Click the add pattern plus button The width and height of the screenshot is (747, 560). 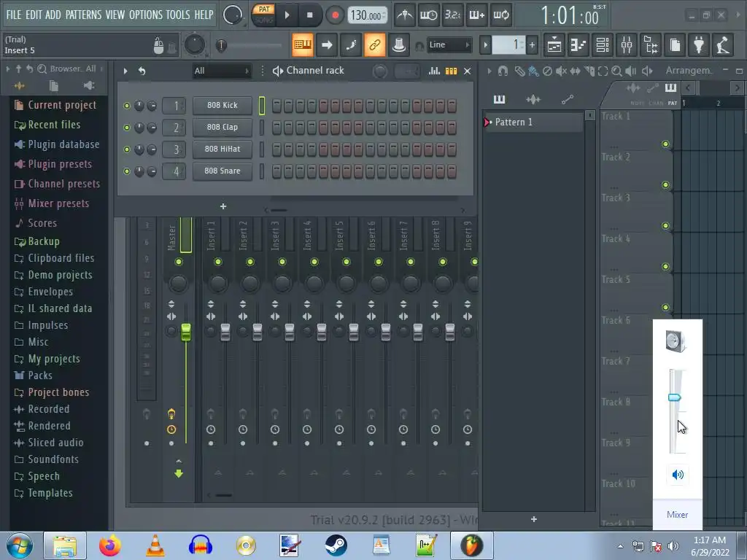(533, 519)
